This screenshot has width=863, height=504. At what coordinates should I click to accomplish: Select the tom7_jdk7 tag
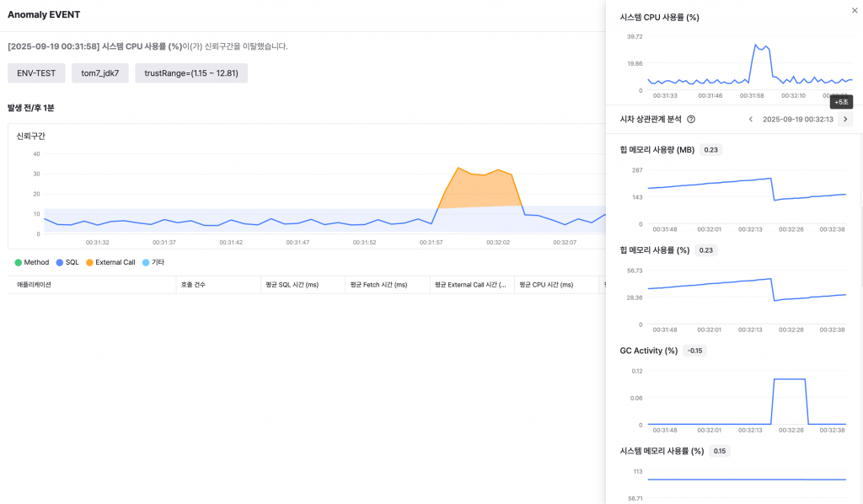99,73
